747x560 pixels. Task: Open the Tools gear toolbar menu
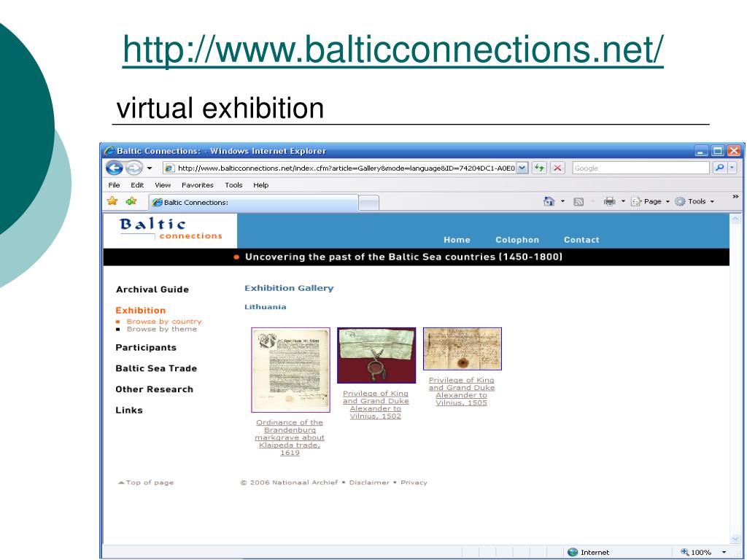694,201
